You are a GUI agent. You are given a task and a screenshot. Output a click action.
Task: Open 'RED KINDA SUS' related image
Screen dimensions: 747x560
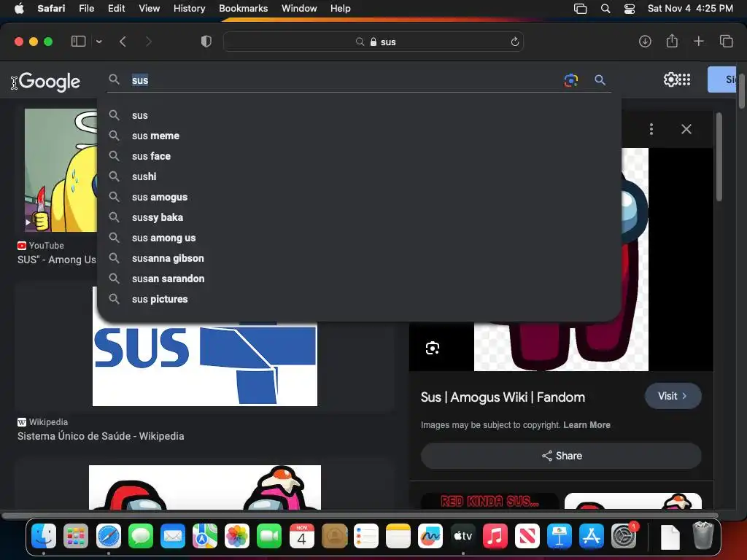[489, 501]
